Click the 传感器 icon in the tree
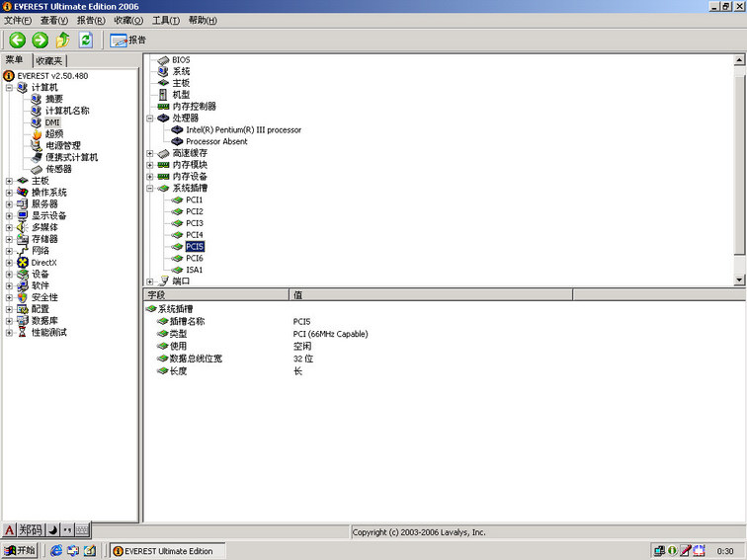The height and width of the screenshot is (560, 747). [x=37, y=169]
